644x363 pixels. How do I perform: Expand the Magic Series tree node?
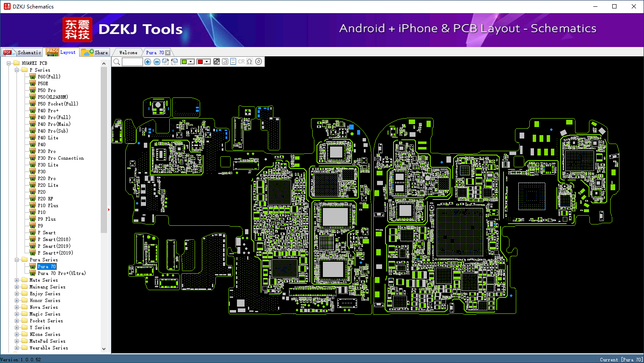pos(17,314)
